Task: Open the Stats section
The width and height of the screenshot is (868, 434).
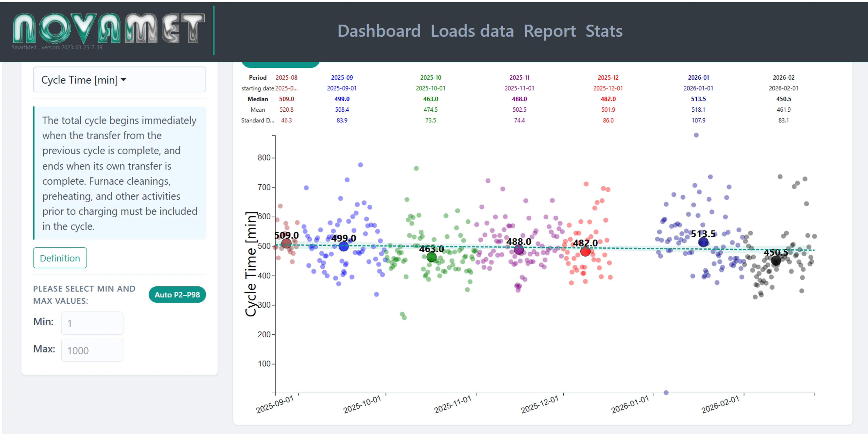Action: (604, 31)
